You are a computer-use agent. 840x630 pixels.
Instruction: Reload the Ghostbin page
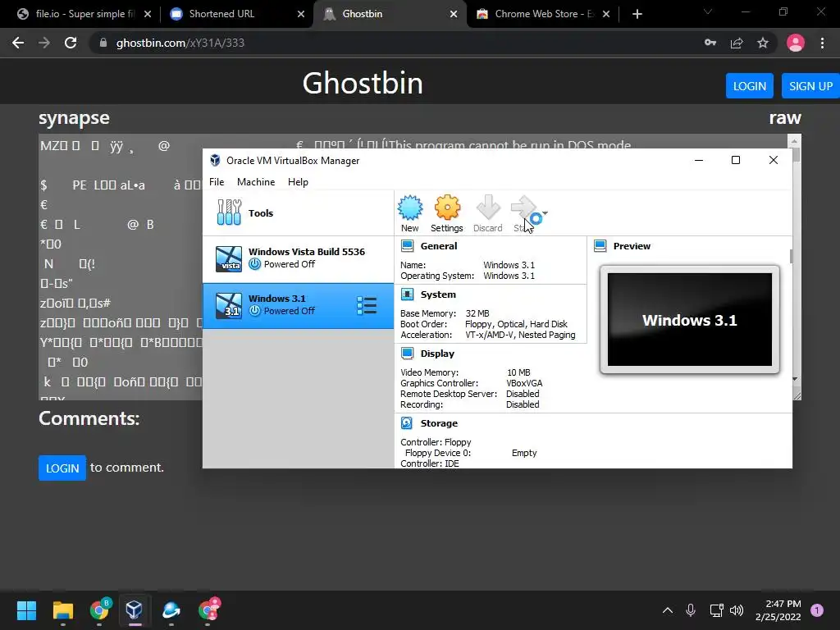click(71, 43)
